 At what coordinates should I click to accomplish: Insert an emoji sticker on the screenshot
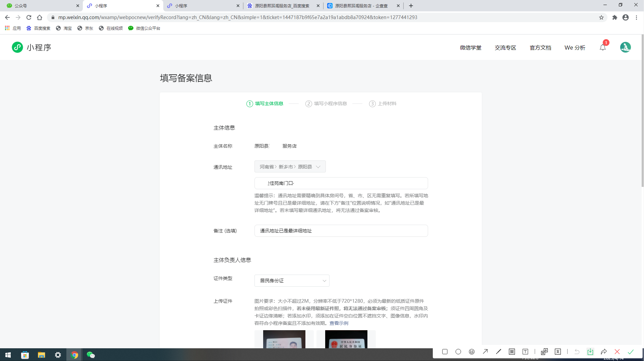tap(472, 352)
